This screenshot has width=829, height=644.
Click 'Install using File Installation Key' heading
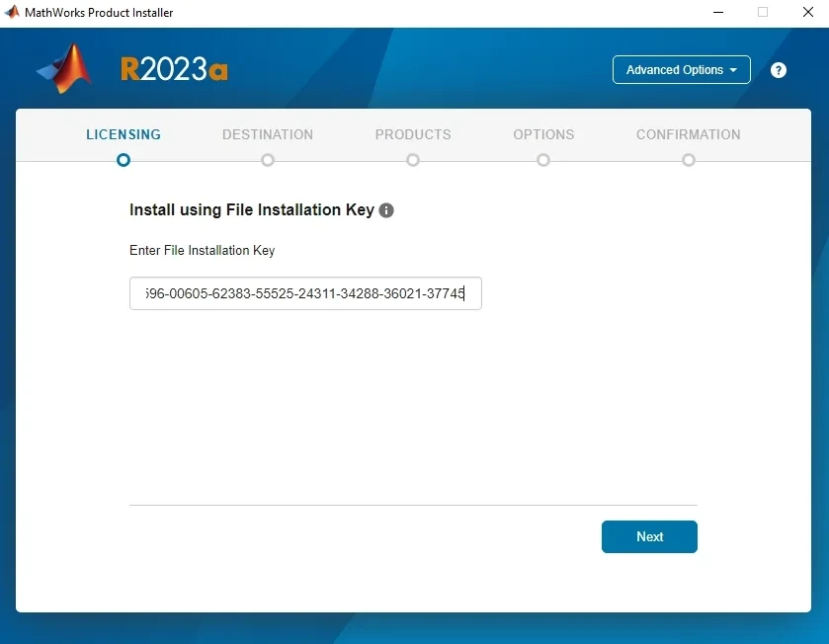[252, 209]
